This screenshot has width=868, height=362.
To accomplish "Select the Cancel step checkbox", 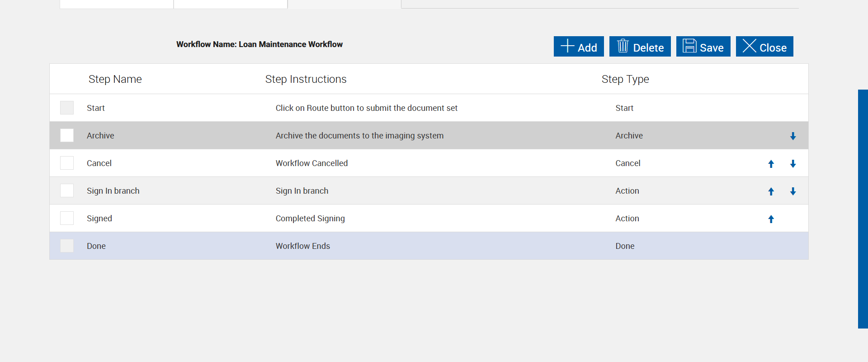I will (67, 163).
